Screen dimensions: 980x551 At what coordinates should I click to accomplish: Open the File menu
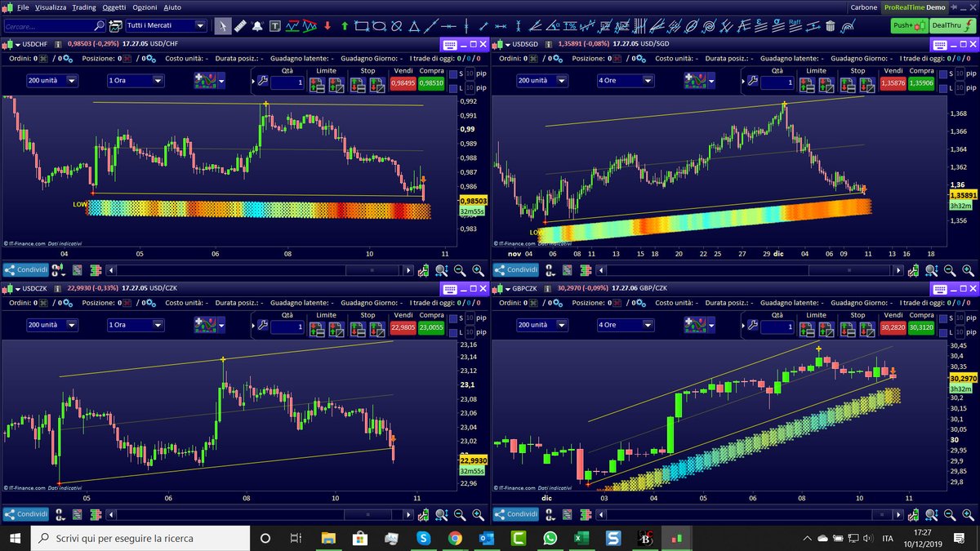(22, 7)
